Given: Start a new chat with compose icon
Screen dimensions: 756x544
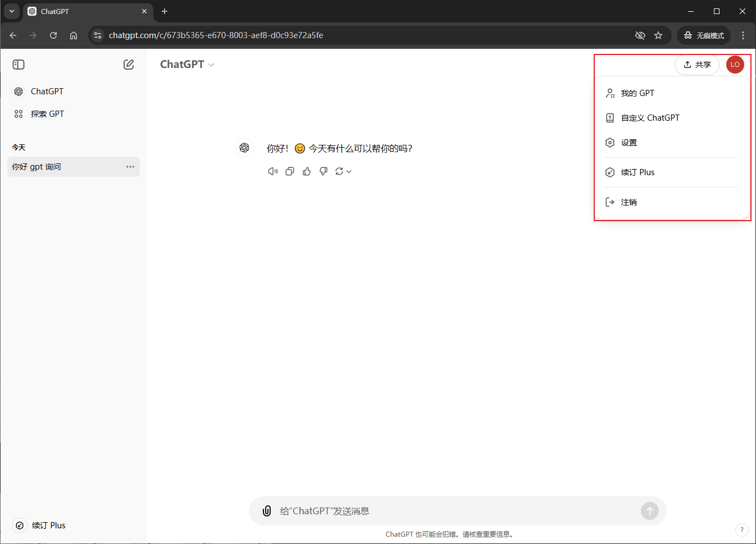Looking at the screenshot, I should (129, 65).
